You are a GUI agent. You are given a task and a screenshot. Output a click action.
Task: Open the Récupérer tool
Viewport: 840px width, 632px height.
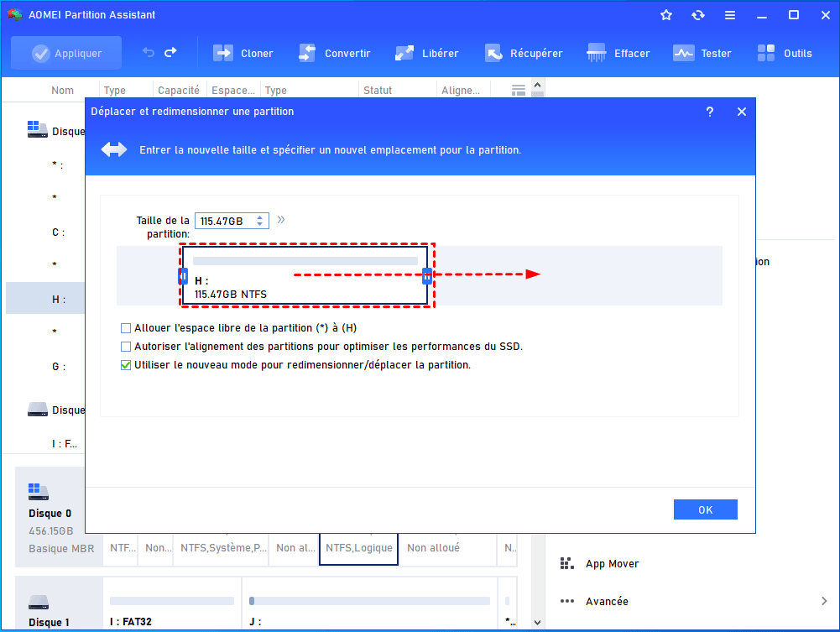[x=524, y=53]
